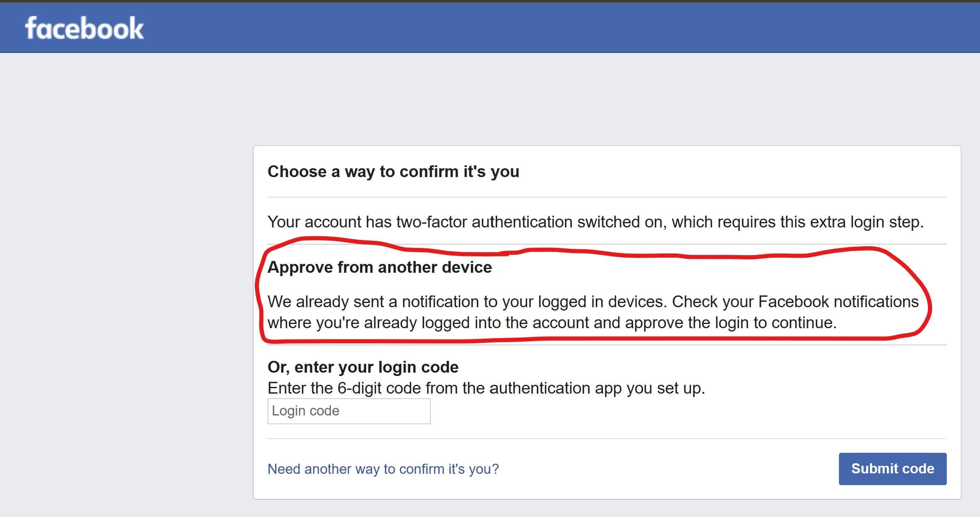Click the words "you set up"
980x517 pixels.
tap(665, 388)
